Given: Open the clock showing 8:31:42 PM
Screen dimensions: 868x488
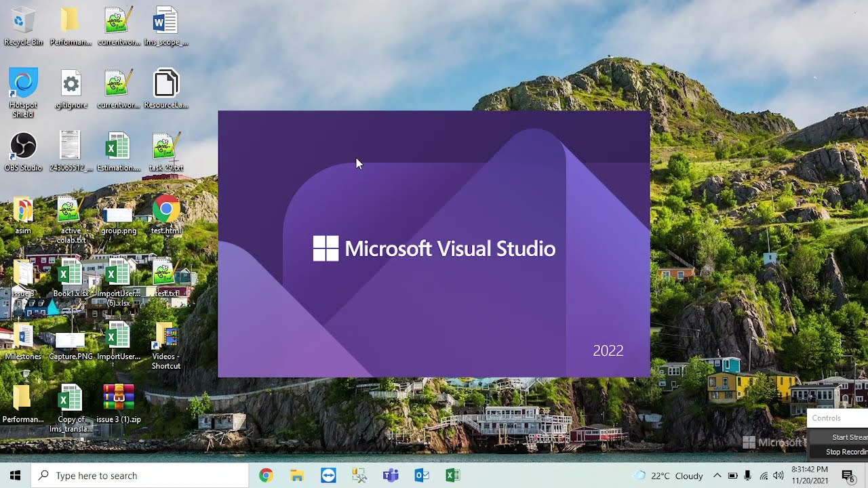Looking at the screenshot, I should [x=809, y=475].
